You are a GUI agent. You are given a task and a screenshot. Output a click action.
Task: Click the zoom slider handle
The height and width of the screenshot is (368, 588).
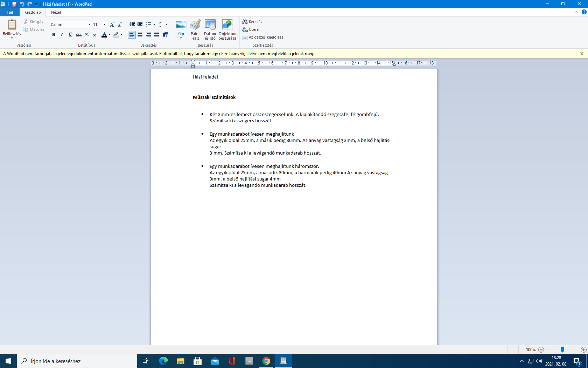coord(562,349)
